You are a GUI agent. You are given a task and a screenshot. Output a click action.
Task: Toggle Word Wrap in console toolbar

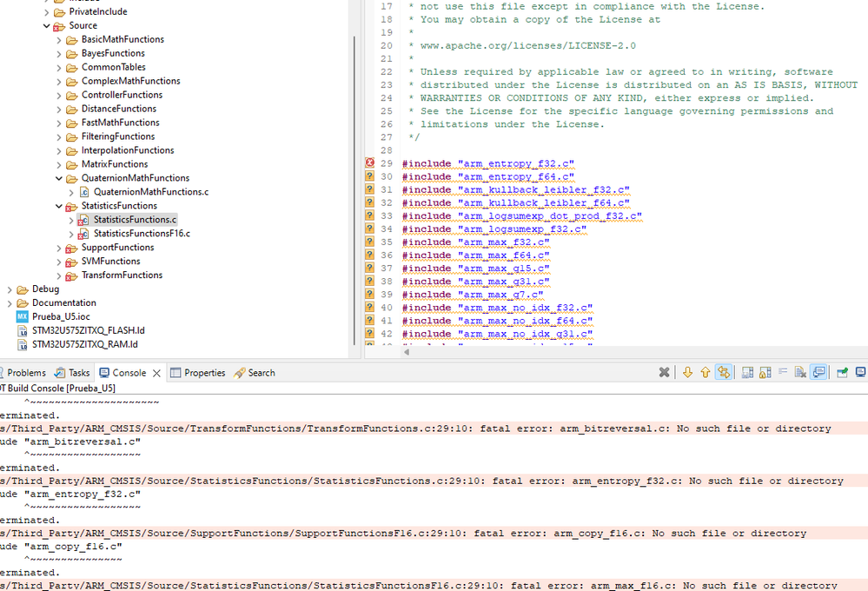coord(783,372)
